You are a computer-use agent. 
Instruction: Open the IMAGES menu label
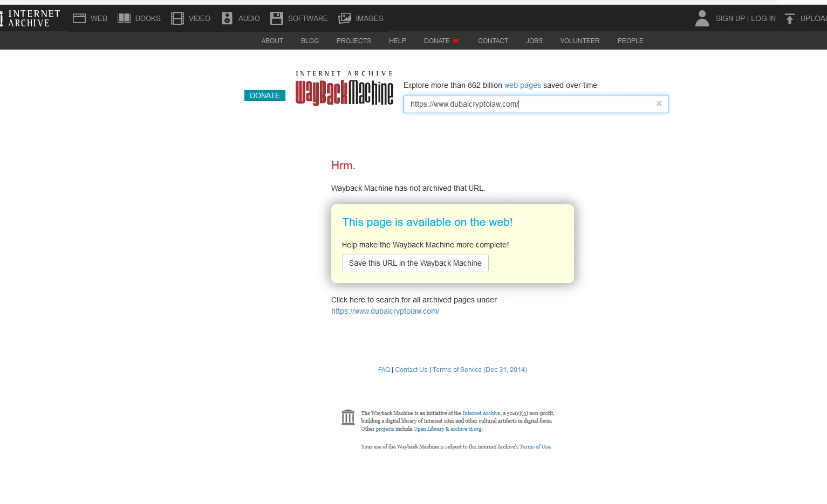click(370, 18)
